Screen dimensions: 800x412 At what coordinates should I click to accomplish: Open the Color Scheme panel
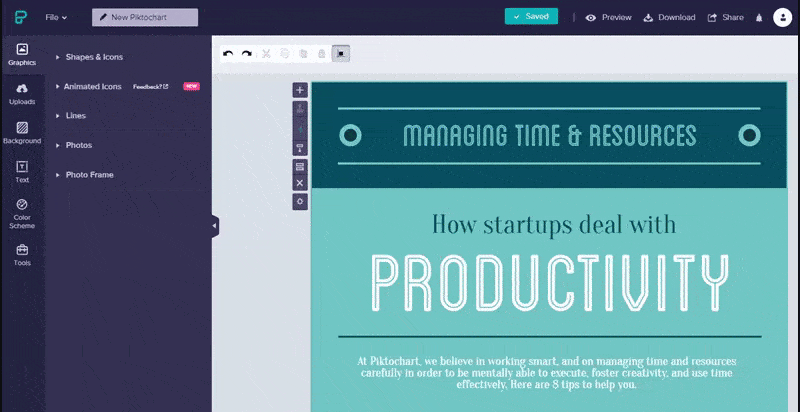[22, 214]
